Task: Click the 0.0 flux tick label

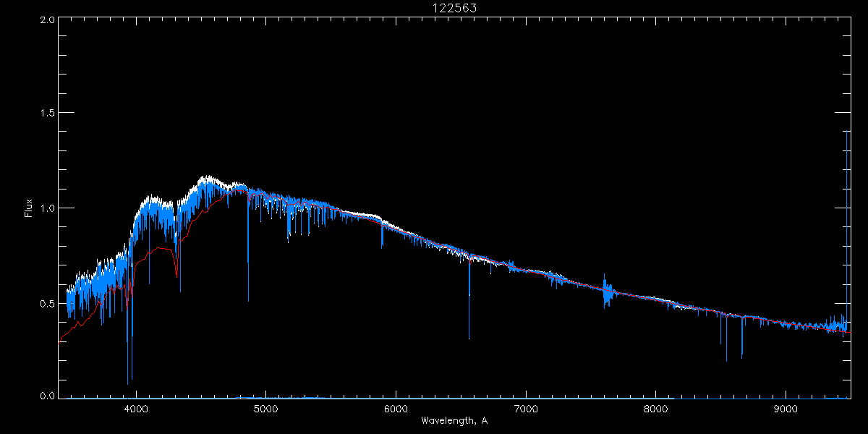Action: click(x=47, y=396)
